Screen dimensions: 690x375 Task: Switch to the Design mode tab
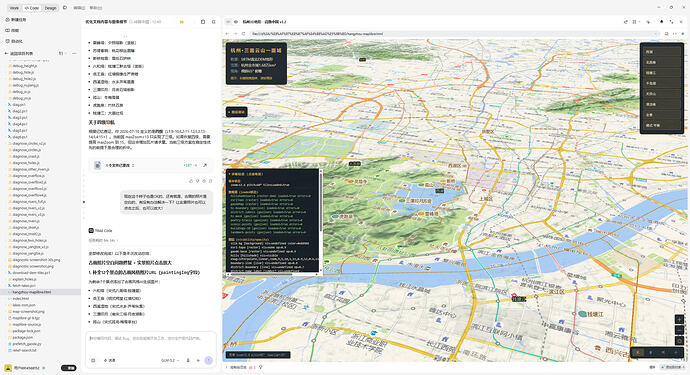tap(51, 8)
